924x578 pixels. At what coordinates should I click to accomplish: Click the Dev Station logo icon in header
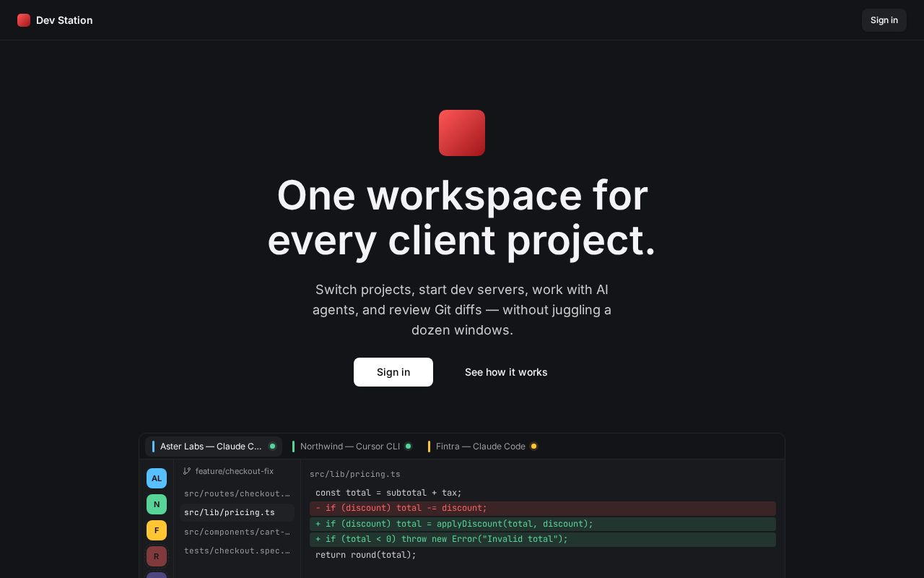coord(24,20)
